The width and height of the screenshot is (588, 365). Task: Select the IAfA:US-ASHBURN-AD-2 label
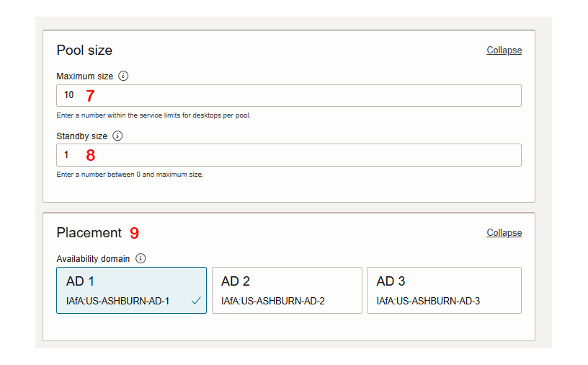pyautogui.click(x=272, y=302)
